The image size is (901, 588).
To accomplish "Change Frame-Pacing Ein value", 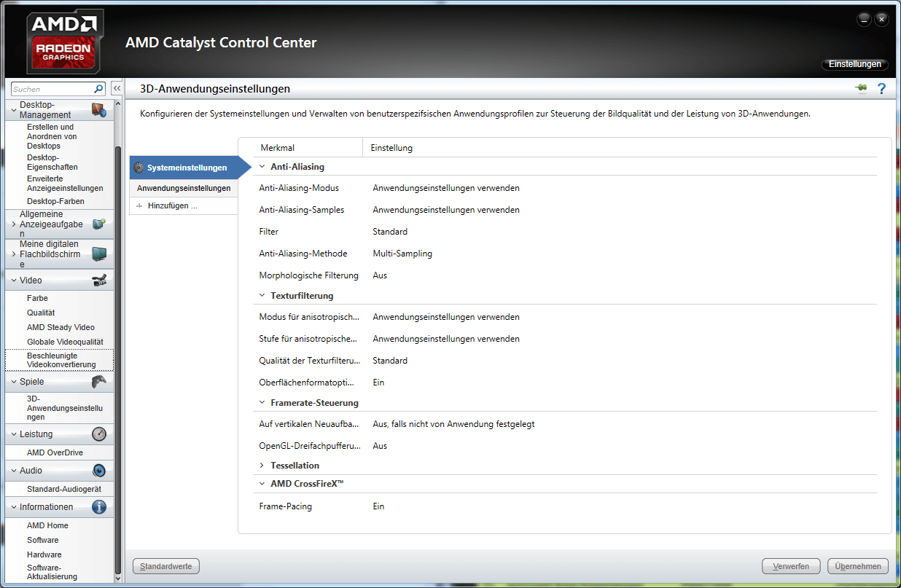I will (x=378, y=506).
